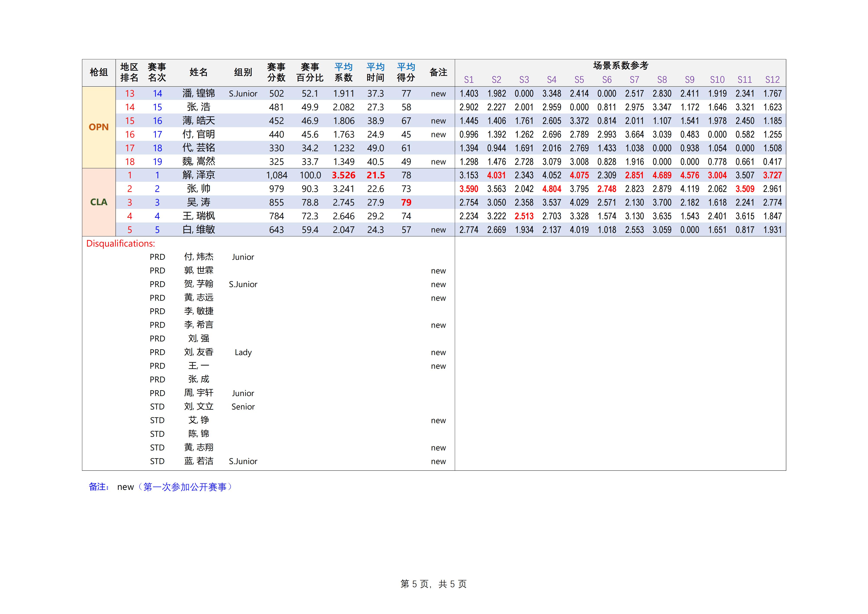Select the pink CLA division cell
868x614 pixels.
[99, 202]
